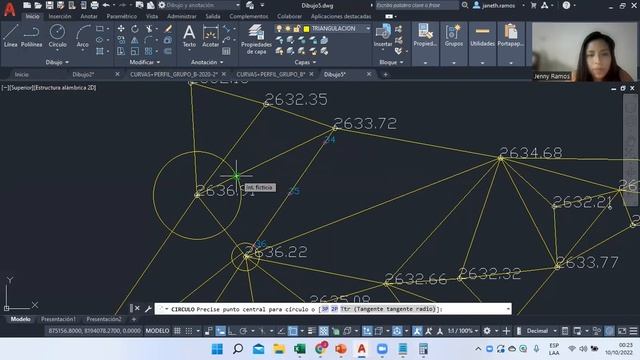Open Excel from the Windows taskbar
Image resolution: width=640 pixels, height=360 pixels.
pos(300,349)
